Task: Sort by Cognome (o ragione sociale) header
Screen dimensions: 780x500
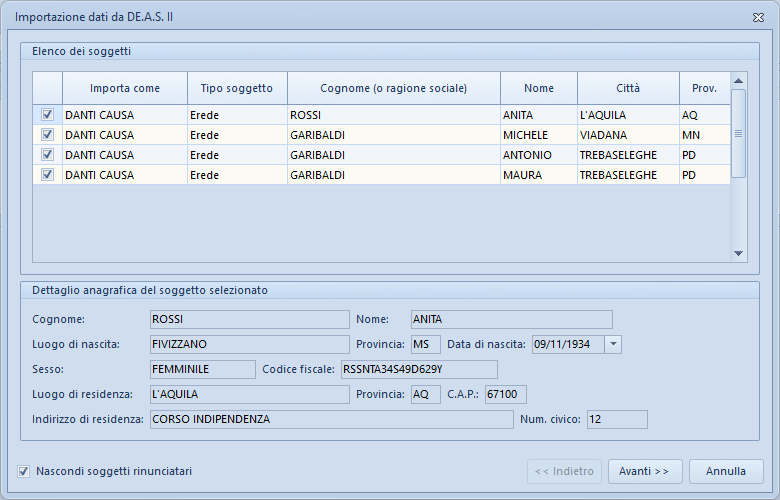Action: [393, 88]
